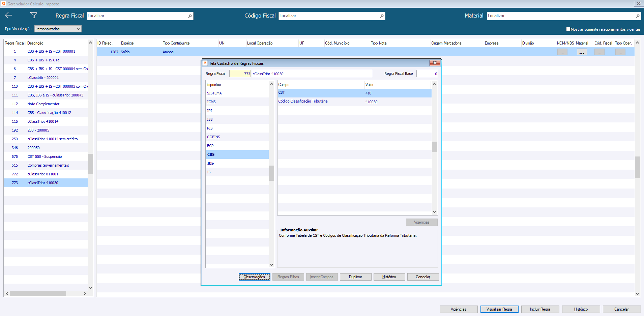The height and width of the screenshot is (316, 644).
Task: Click the Duplicar button
Action: (355, 277)
